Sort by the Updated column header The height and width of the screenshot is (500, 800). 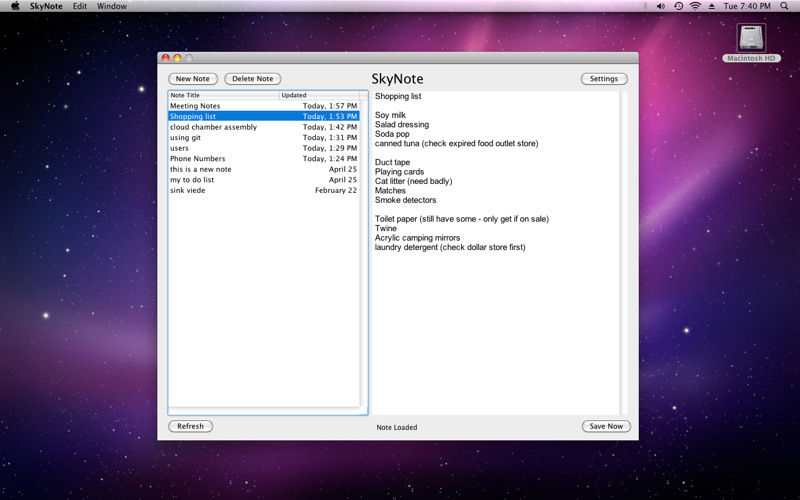319,95
